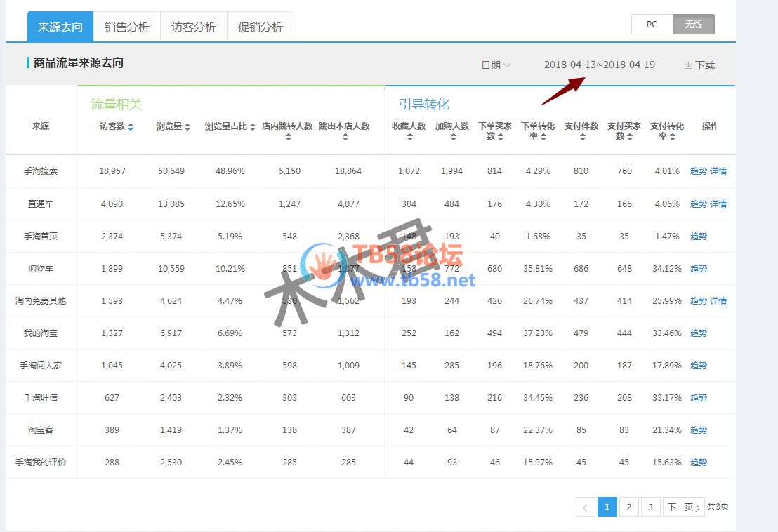Sort table by 浏览量 sort arrows
Image resolution: width=778 pixels, height=532 pixels.
(187, 127)
